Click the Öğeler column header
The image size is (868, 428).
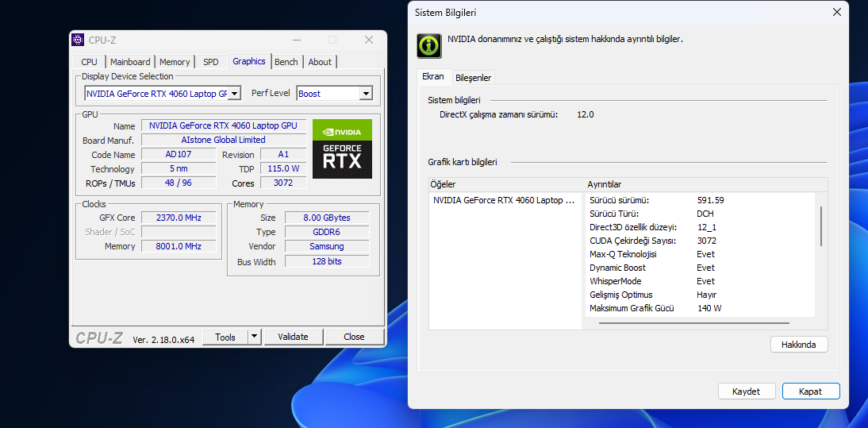coord(506,184)
